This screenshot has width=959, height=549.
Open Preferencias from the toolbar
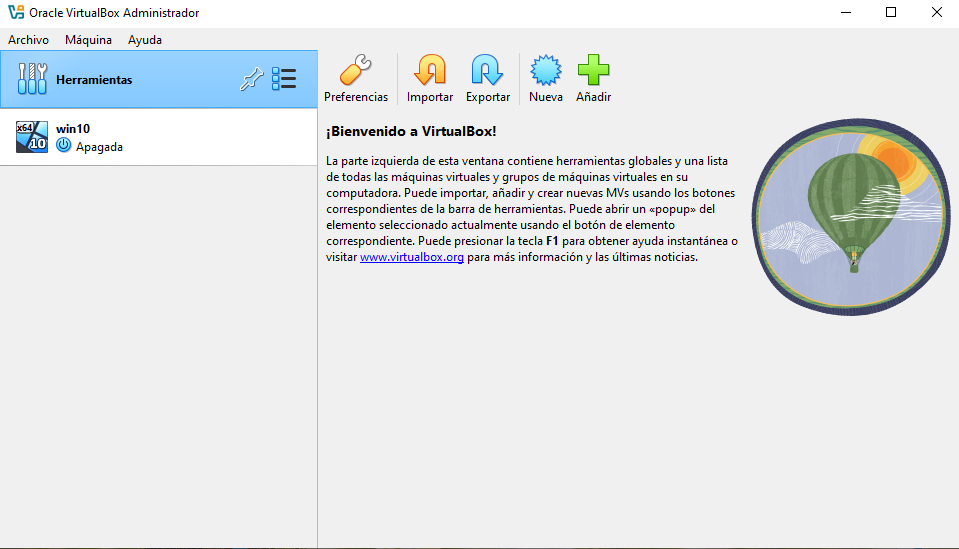tap(355, 79)
